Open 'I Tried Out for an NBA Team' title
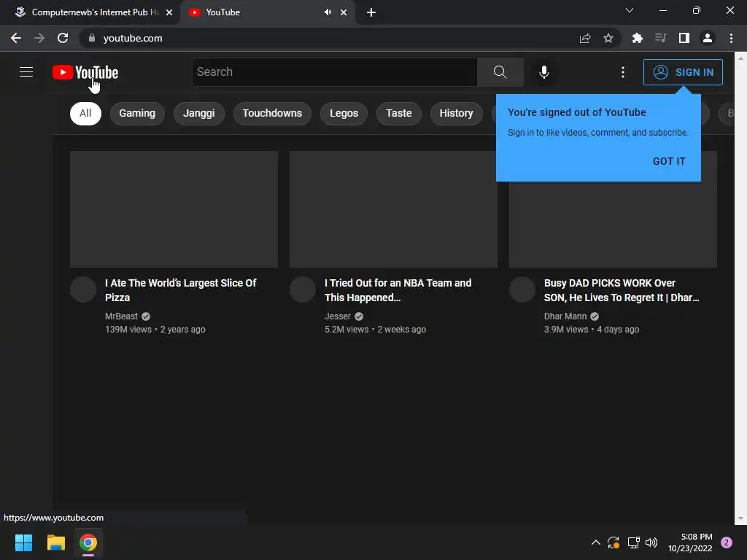The width and height of the screenshot is (747, 560). [x=398, y=290]
